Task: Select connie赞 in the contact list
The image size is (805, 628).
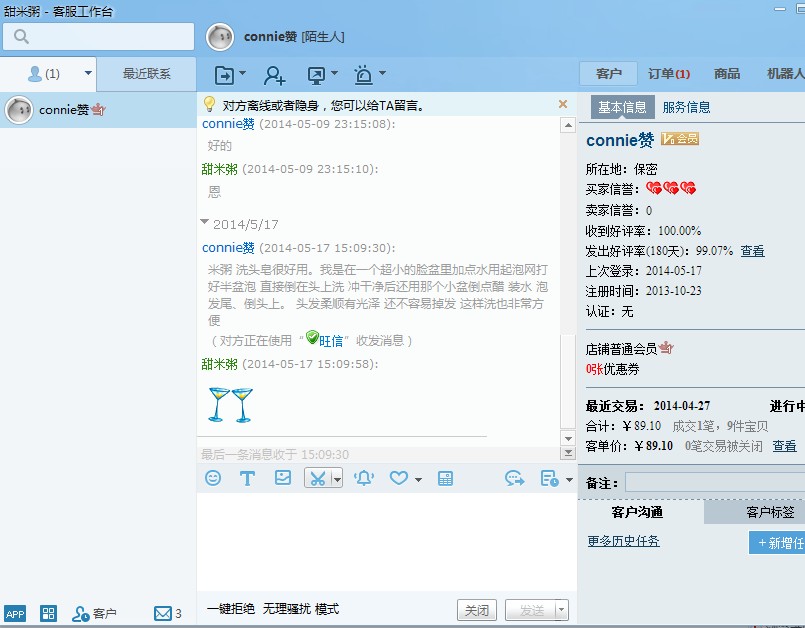Action: (x=98, y=110)
